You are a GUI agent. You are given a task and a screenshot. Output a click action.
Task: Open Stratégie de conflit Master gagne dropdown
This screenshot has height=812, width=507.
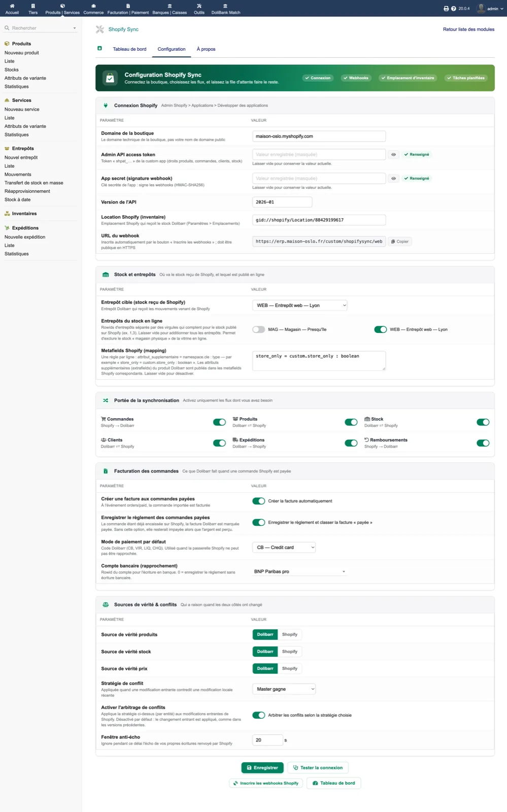coord(284,689)
